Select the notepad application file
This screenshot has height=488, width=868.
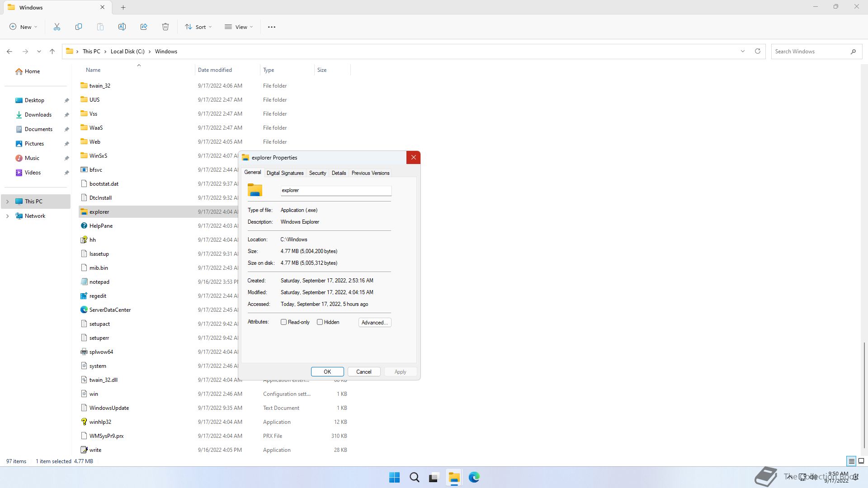click(x=99, y=282)
